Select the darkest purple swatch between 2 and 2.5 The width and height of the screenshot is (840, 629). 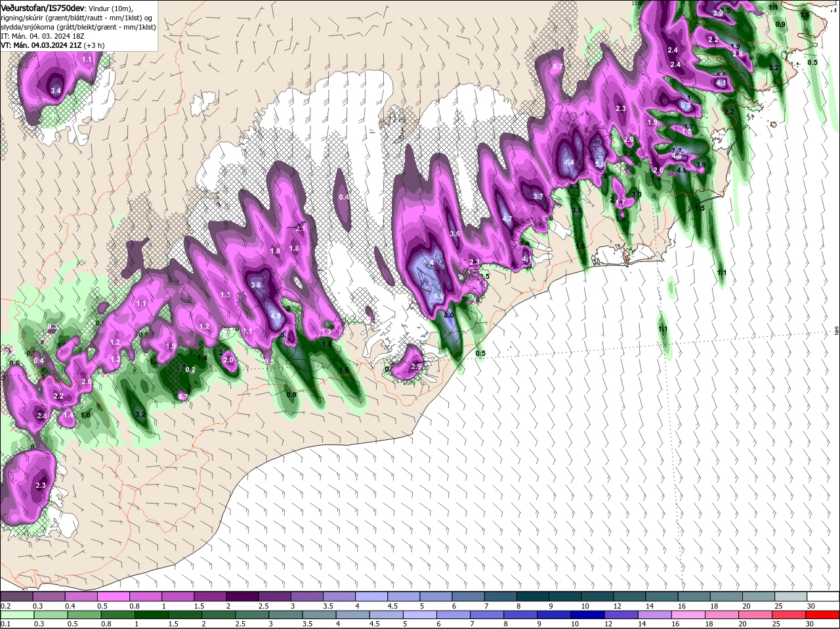click(242, 596)
